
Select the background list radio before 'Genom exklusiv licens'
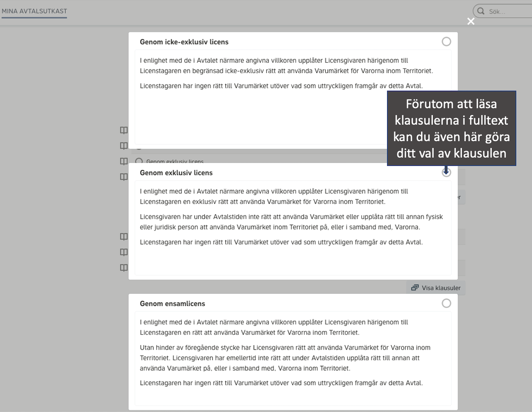tap(139, 161)
